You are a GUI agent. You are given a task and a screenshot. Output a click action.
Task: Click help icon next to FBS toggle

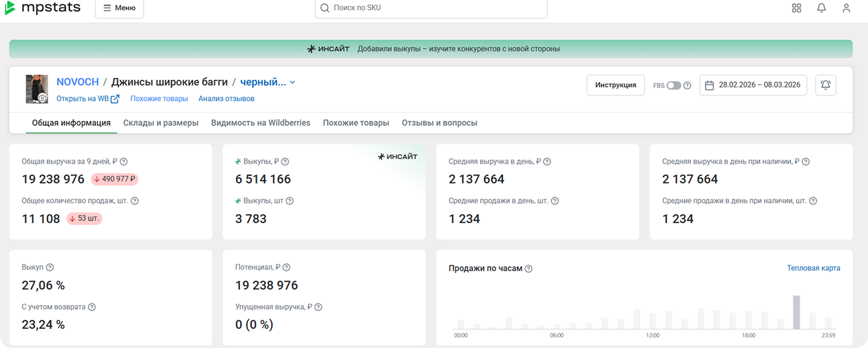tap(687, 85)
